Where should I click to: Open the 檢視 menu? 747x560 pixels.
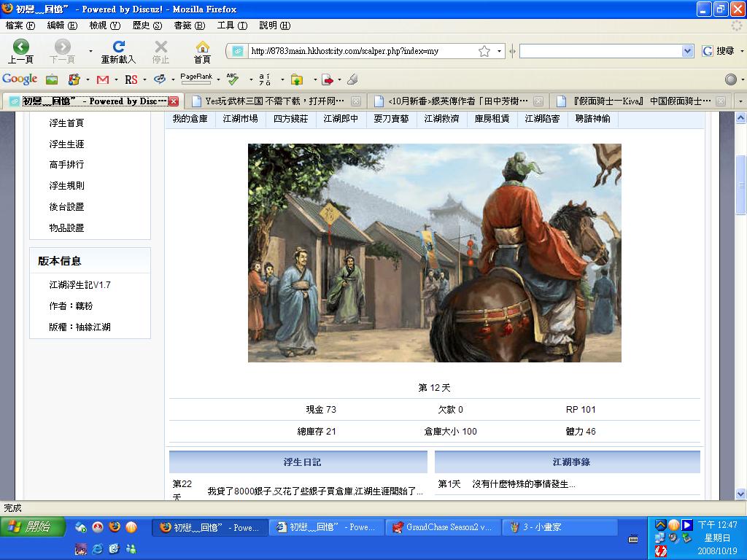point(105,26)
